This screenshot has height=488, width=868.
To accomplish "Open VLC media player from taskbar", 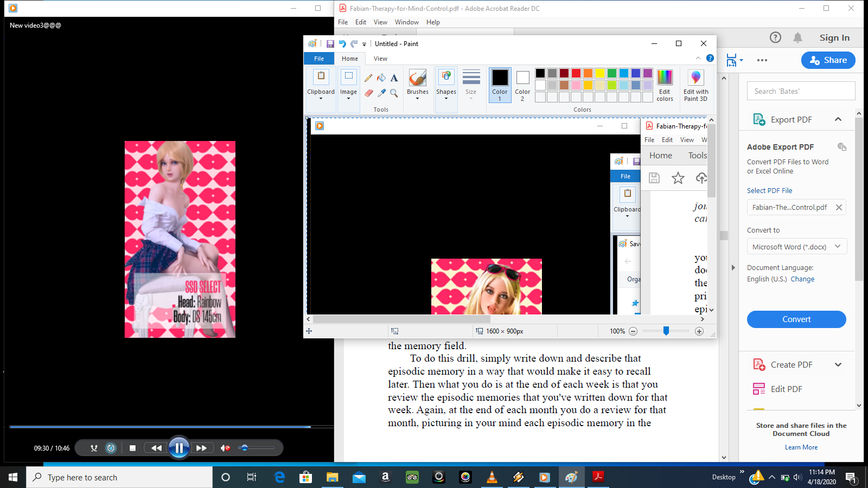I will click(x=492, y=477).
